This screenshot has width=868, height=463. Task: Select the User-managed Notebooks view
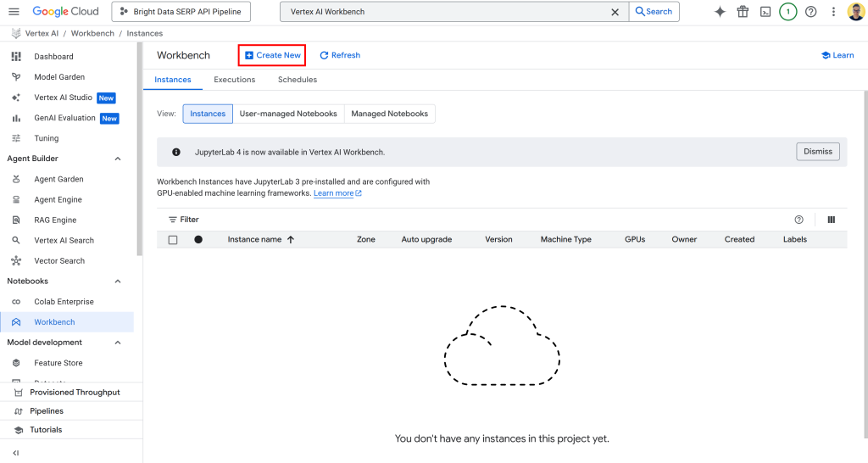point(288,114)
